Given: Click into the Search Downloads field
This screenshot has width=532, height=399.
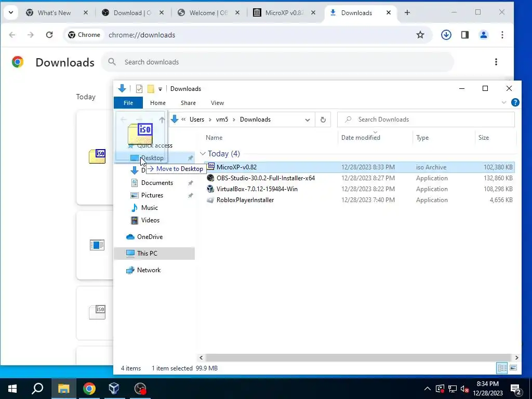Looking at the screenshot, I should [426, 119].
